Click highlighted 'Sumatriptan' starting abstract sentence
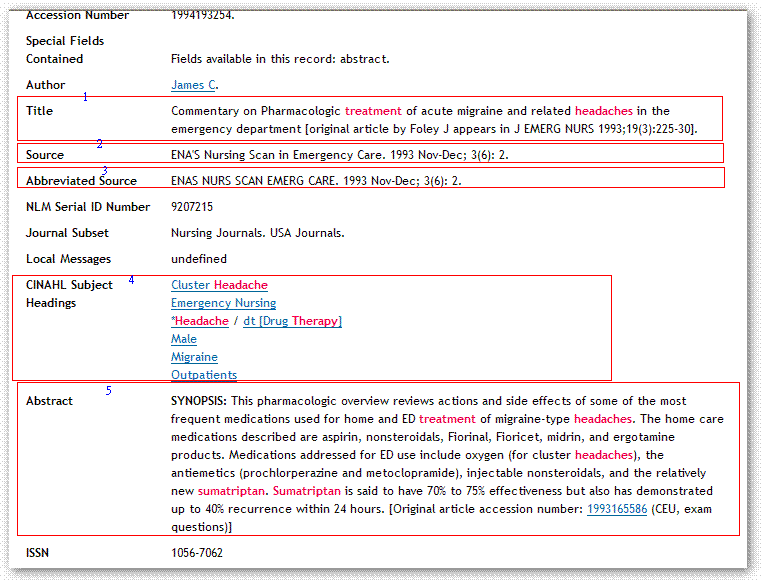Screen dimensions: 761x582 307,491
